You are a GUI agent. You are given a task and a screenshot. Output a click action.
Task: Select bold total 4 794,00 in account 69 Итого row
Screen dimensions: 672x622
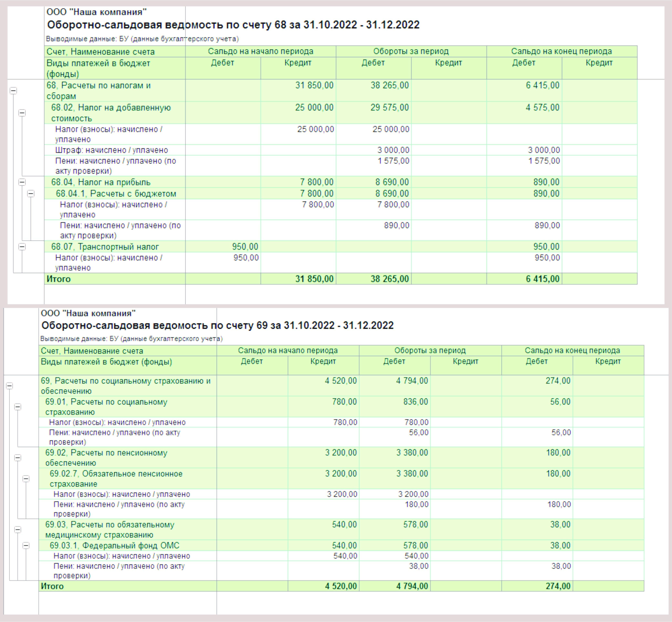(x=412, y=586)
